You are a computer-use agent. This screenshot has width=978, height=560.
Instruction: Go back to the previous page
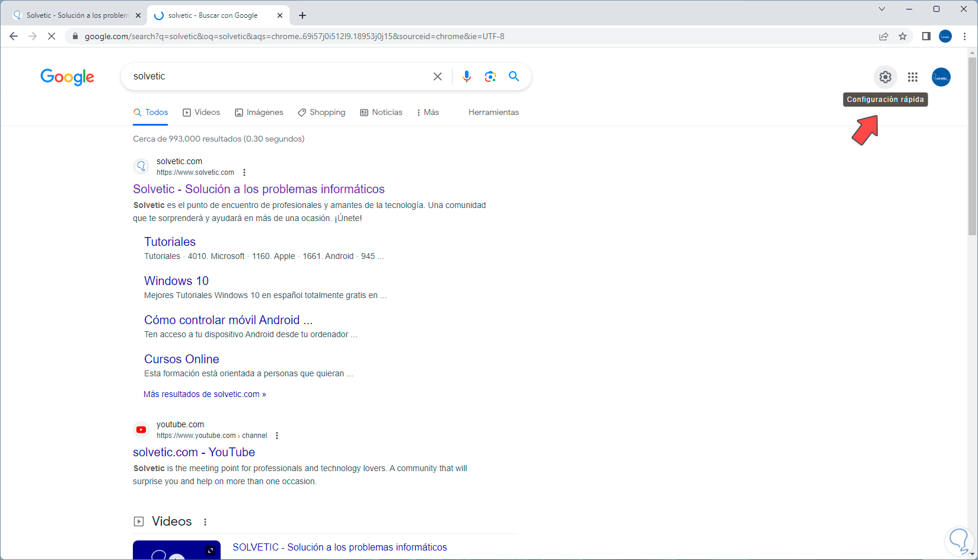tap(14, 36)
